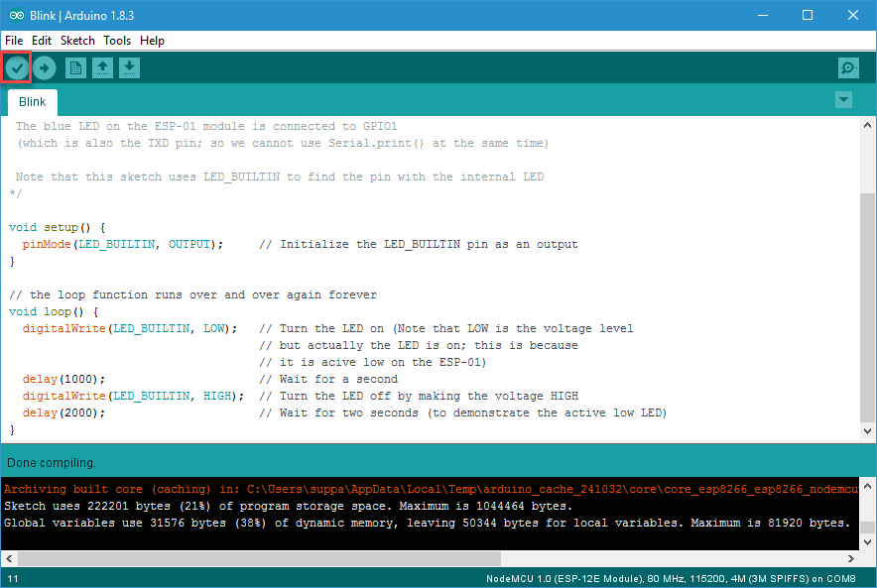Click the delay(2000); statement
Viewport: 877px width, 588px height.
63,412
